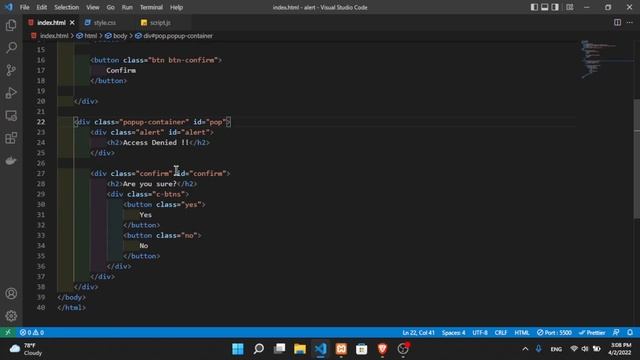Toggle secondary side bar layout icon
The image size is (640, 360).
(555, 7)
